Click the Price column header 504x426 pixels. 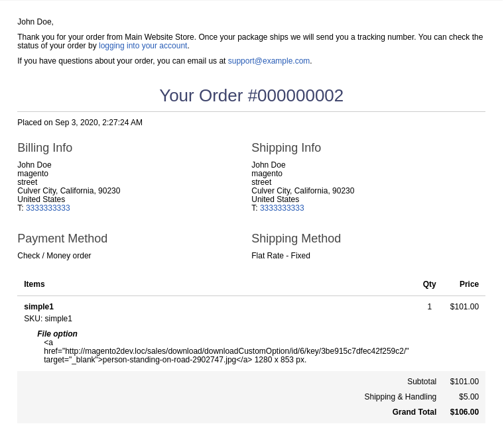tap(469, 284)
